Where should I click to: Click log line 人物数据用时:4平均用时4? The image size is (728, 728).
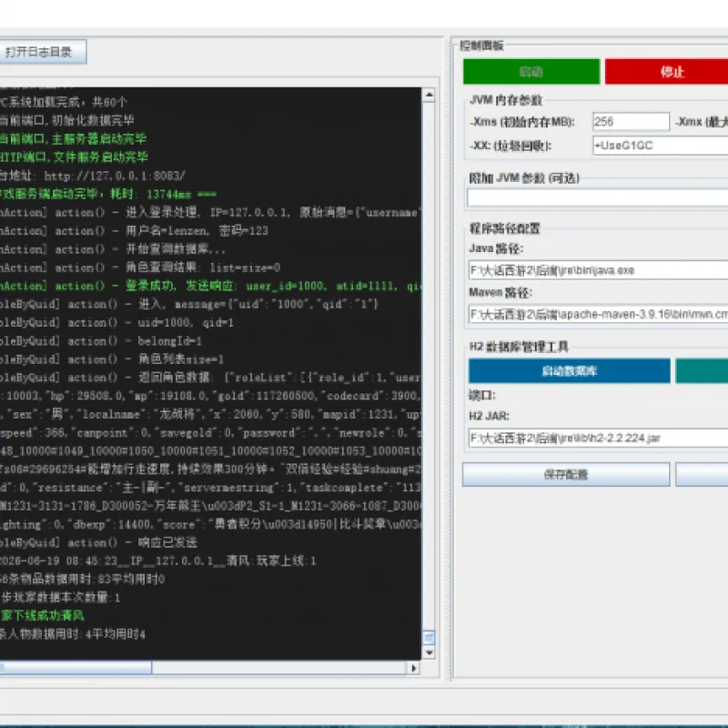click(73, 634)
